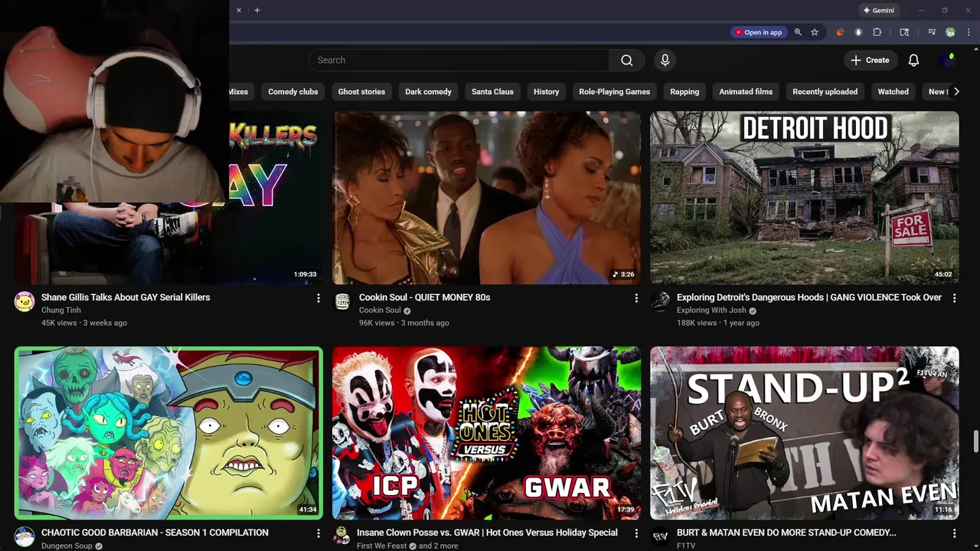Viewport: 980px width, 551px height.
Task: Close the current browser tab
Action: [x=238, y=10]
